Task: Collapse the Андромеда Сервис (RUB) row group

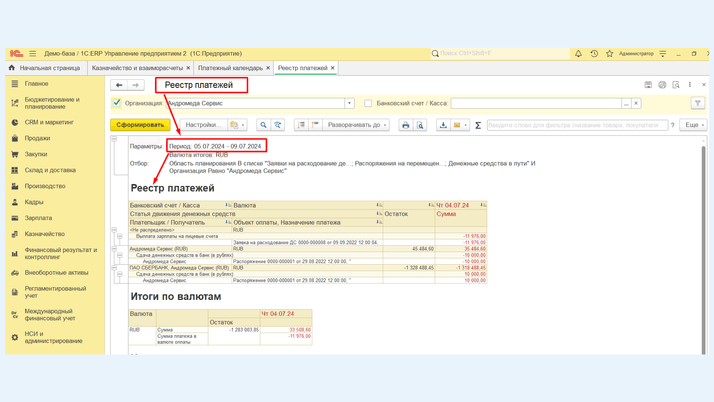Action: [114, 249]
